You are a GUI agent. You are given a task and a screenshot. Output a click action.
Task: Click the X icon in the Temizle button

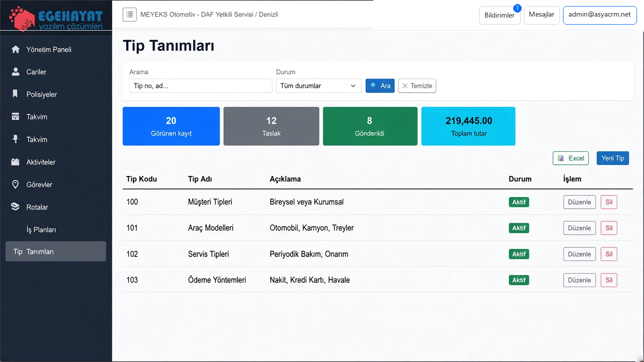[405, 86]
